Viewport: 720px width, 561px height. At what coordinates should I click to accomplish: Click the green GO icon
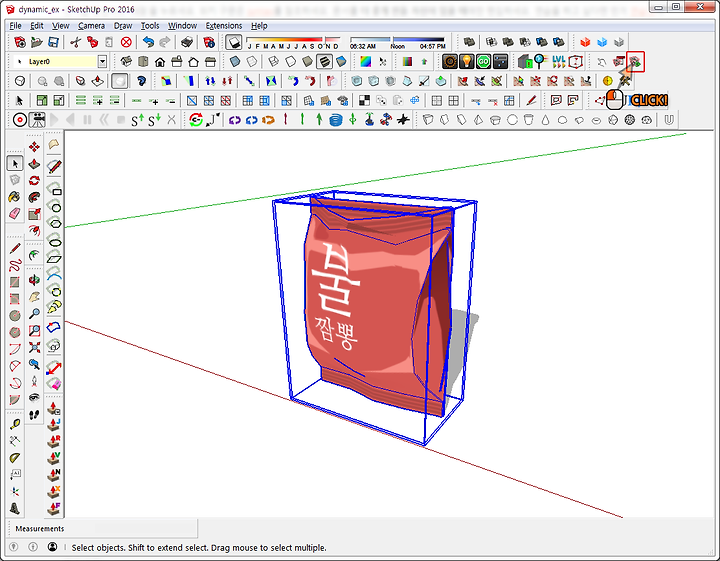(x=484, y=61)
